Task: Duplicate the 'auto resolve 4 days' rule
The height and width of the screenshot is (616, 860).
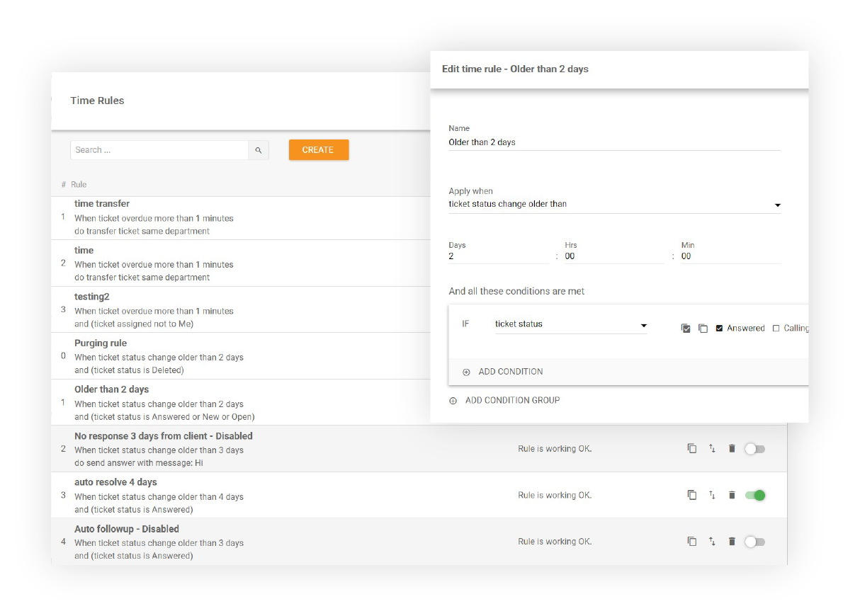Action: pos(692,495)
